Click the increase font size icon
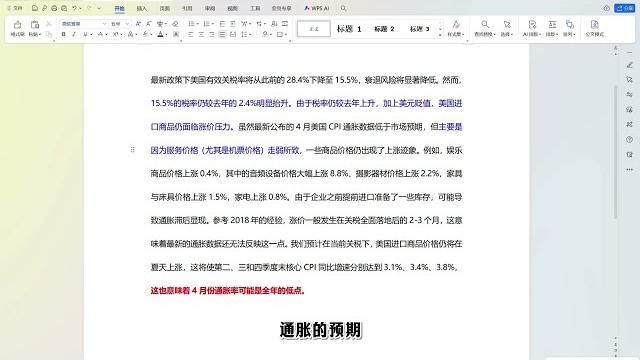 pos(138,24)
